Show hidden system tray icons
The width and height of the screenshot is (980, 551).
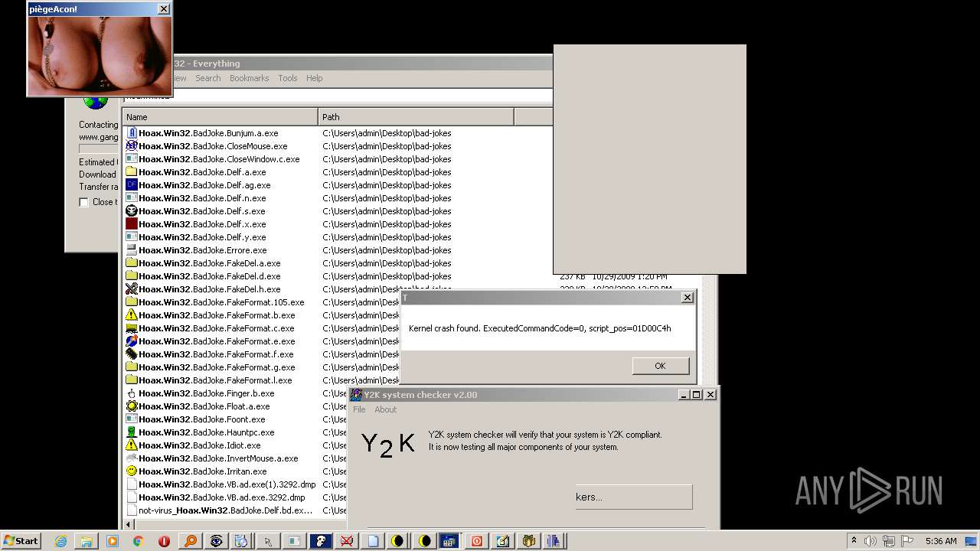click(854, 541)
